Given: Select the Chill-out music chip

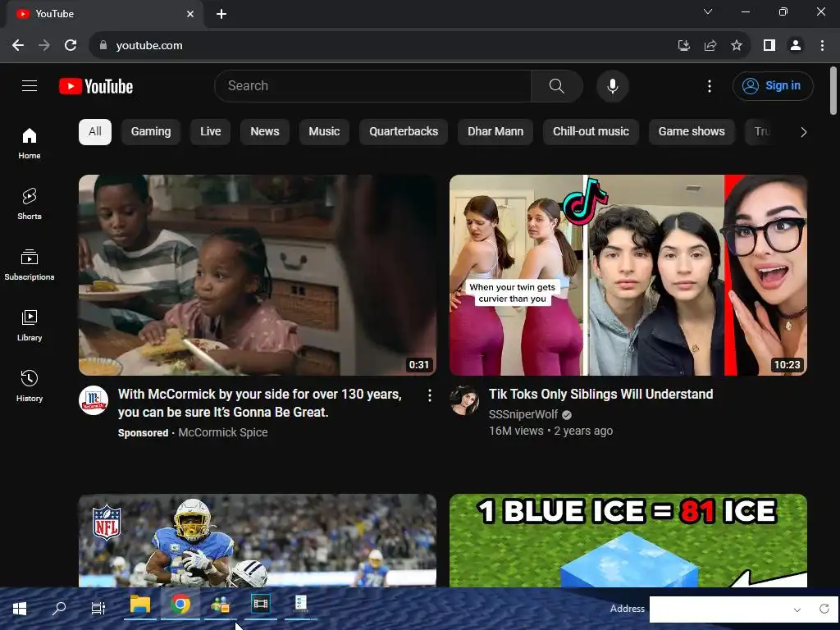Looking at the screenshot, I should 591,132.
